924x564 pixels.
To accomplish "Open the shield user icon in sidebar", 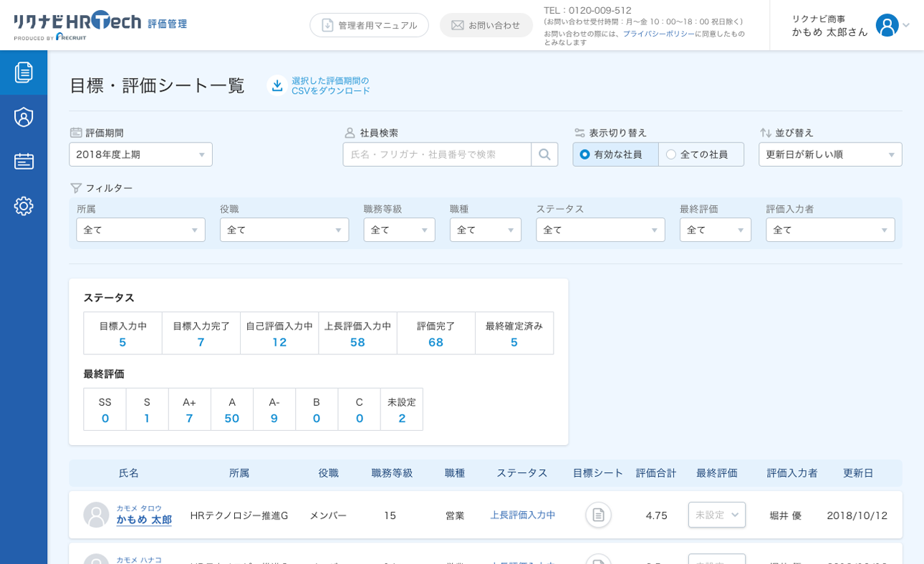I will coord(24,117).
